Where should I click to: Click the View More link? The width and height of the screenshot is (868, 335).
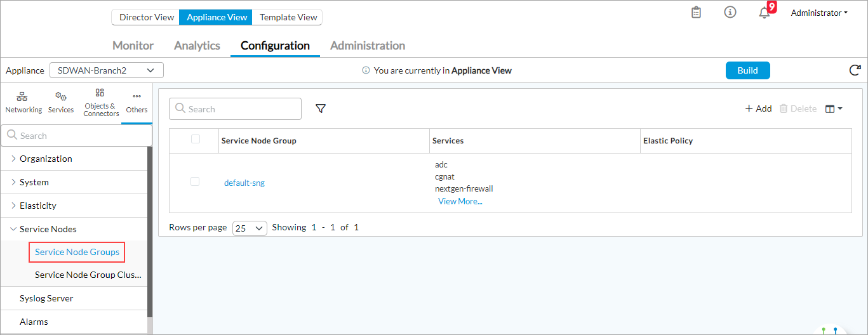pos(460,201)
